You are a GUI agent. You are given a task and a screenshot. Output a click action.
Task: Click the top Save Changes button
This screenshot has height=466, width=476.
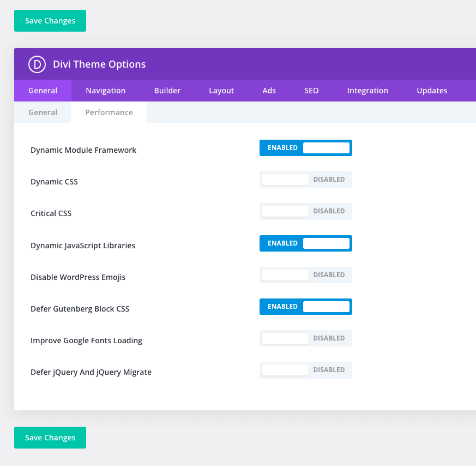coord(50,21)
